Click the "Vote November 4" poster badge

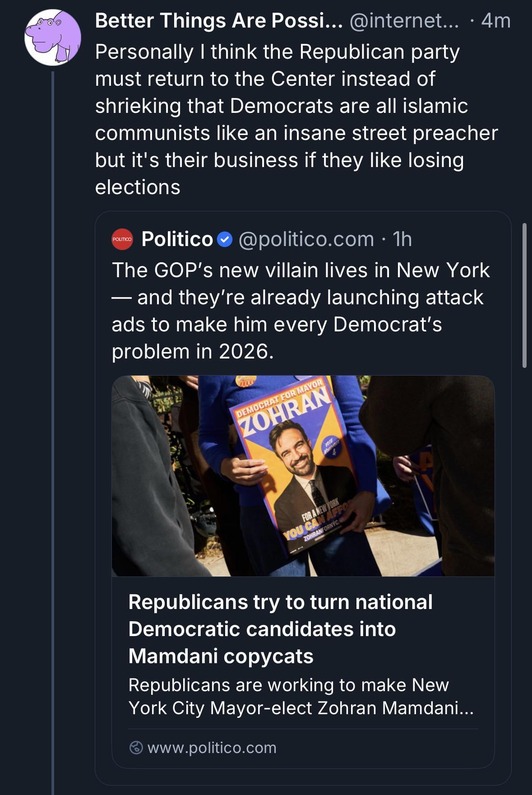click(x=333, y=447)
